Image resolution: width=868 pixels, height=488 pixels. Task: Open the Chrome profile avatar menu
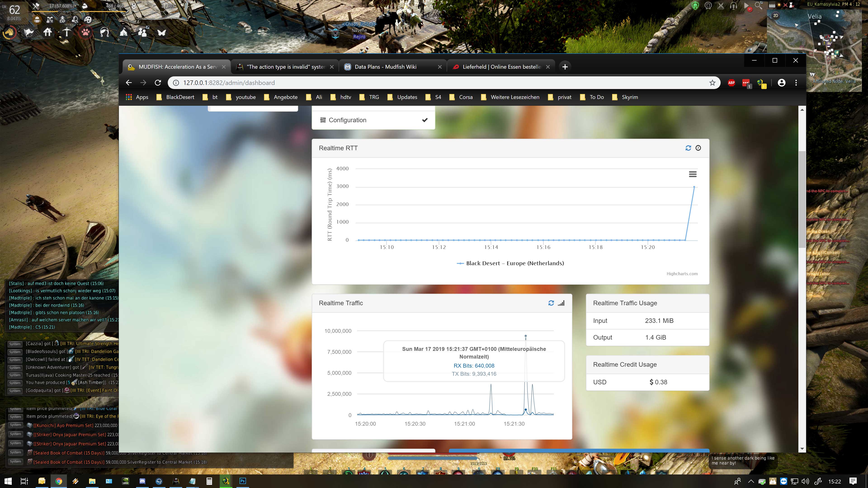781,82
